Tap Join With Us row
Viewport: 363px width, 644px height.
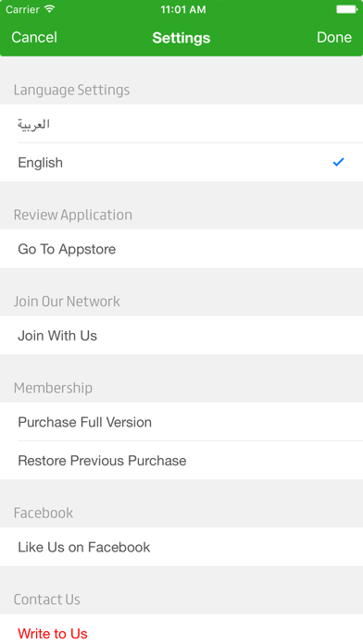coord(181,336)
